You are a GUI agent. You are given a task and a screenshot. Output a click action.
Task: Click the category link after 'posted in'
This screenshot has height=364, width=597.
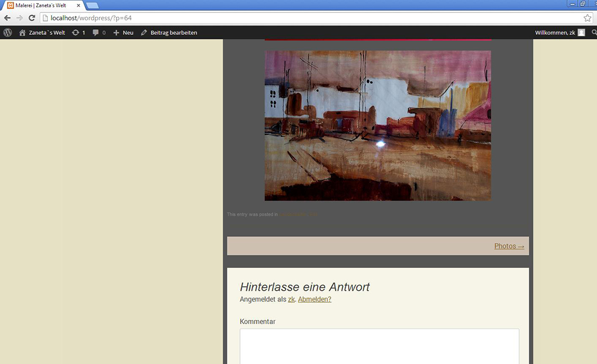pyautogui.click(x=293, y=214)
